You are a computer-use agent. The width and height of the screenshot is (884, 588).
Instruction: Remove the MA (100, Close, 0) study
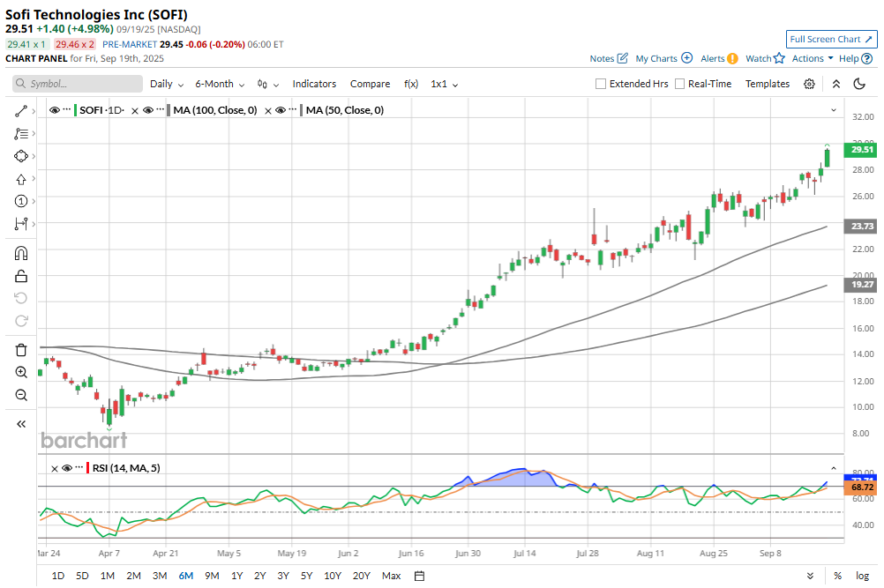click(x=135, y=111)
